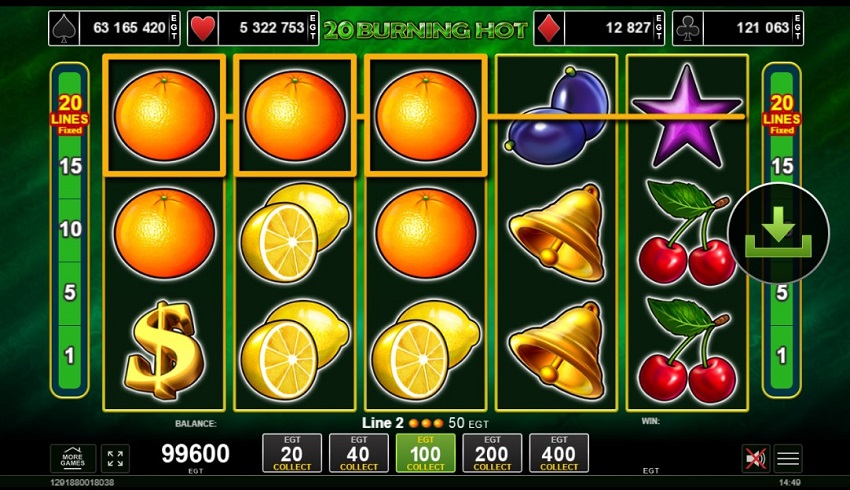Click the purple star symbol
The width and height of the screenshot is (850, 490).
[687, 115]
